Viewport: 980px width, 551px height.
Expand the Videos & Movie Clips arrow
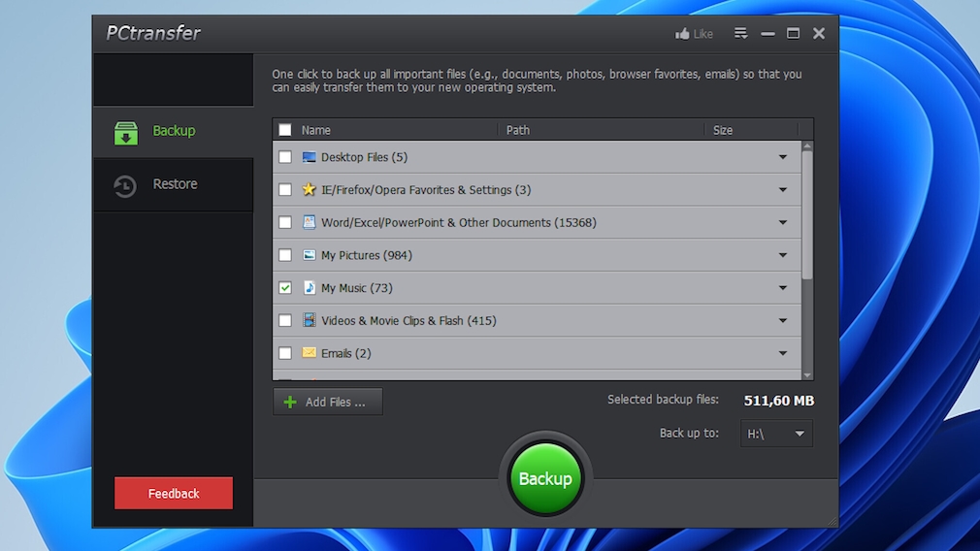[x=783, y=321]
